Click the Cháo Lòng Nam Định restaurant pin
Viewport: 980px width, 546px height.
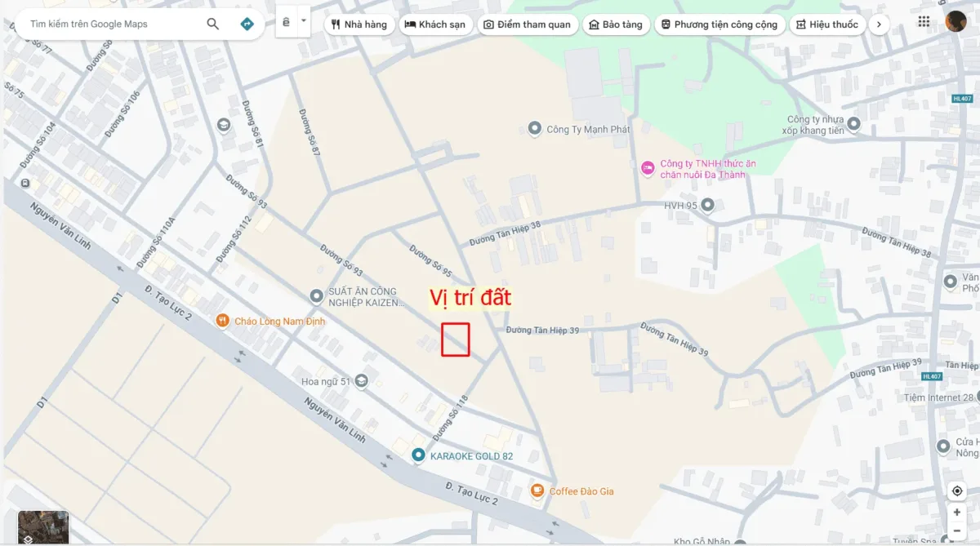click(221, 321)
